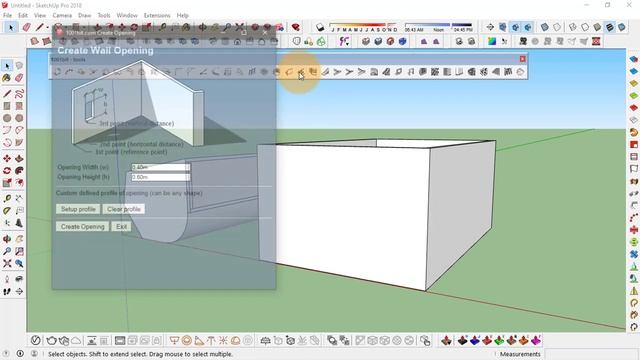The height and width of the screenshot is (360, 640).
Task: Choose the Protractor tool
Action: click(7, 211)
